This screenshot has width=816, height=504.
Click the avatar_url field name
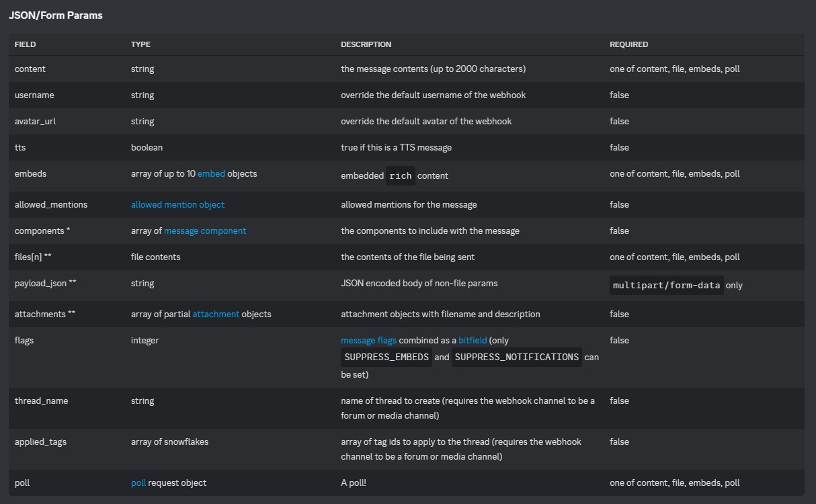pyautogui.click(x=35, y=121)
